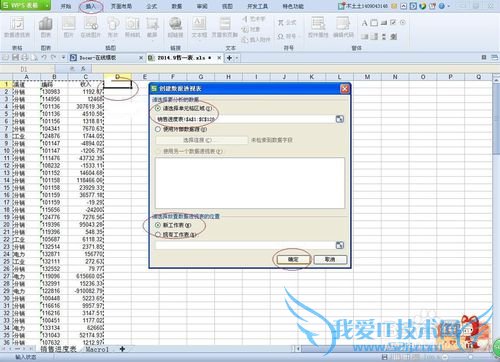The image size is (500, 362).
Task: Click the Text Box (文本框) icon
Action: coord(199,27)
